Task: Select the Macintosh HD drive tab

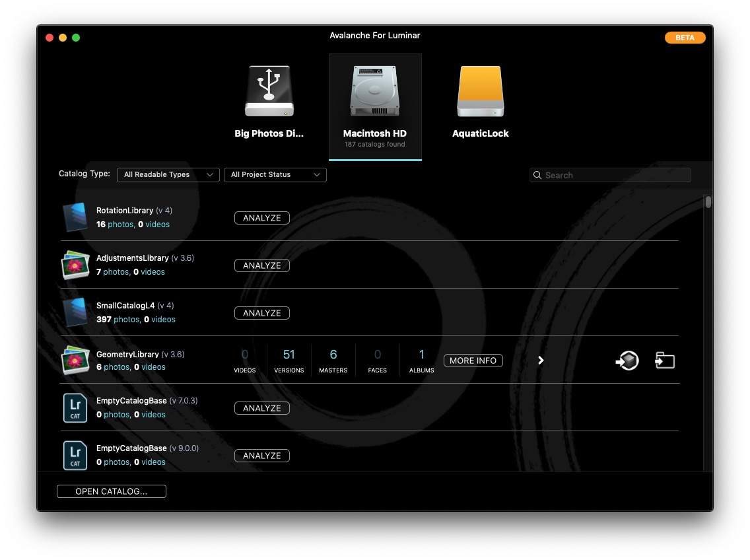Action: pos(375,107)
